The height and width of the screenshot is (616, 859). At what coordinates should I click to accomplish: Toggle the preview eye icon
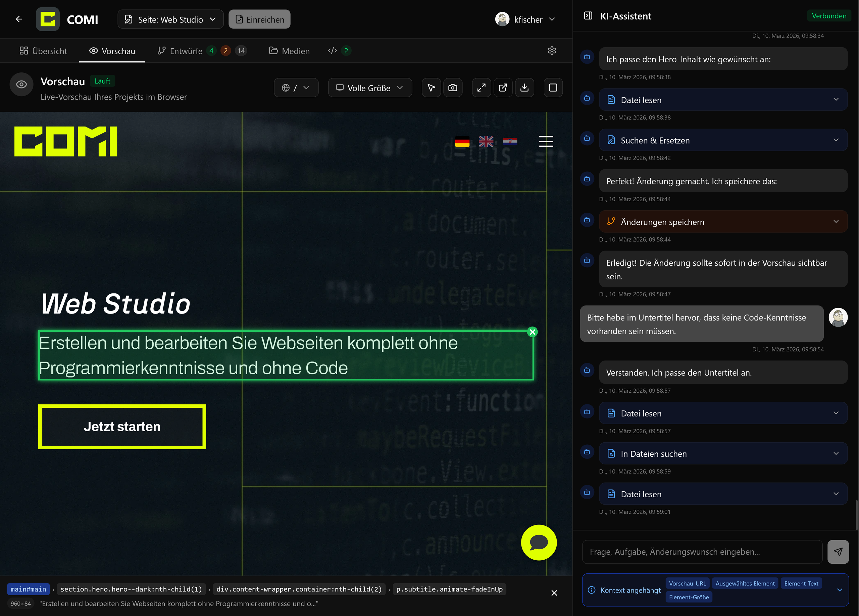click(x=21, y=85)
